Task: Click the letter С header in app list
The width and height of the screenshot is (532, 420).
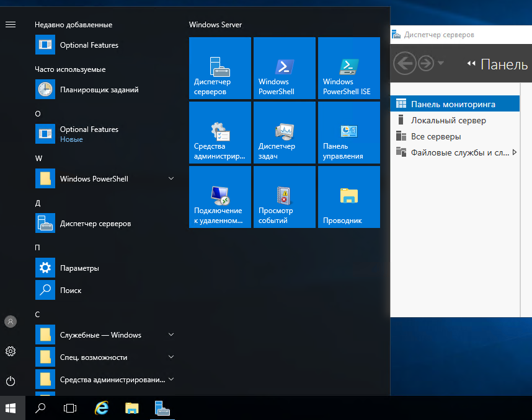Action: 37,315
